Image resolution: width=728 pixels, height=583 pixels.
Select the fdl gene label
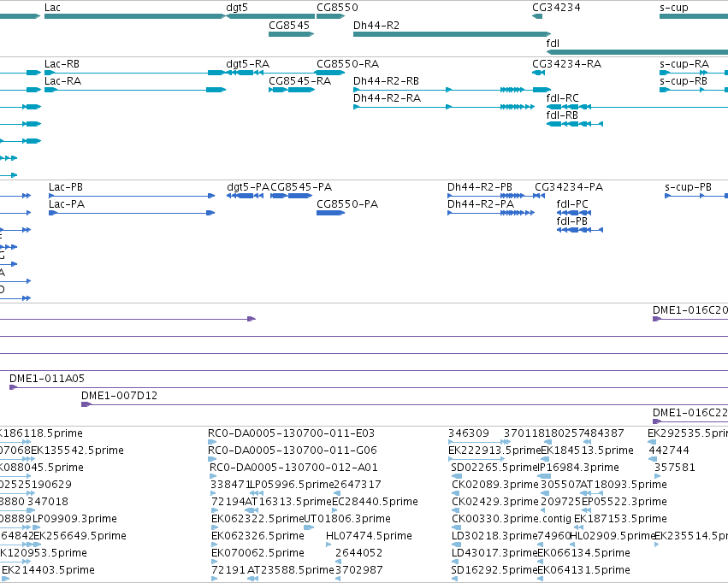[553, 43]
